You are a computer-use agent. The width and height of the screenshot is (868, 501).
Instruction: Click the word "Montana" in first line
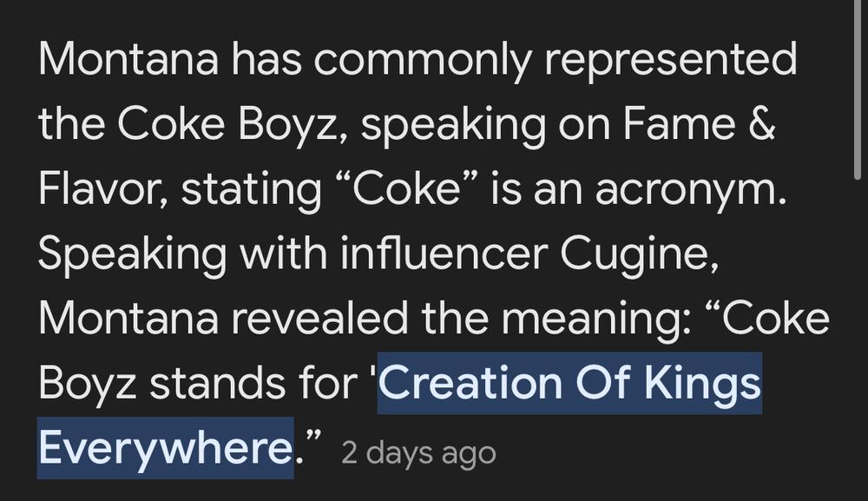tap(128, 59)
